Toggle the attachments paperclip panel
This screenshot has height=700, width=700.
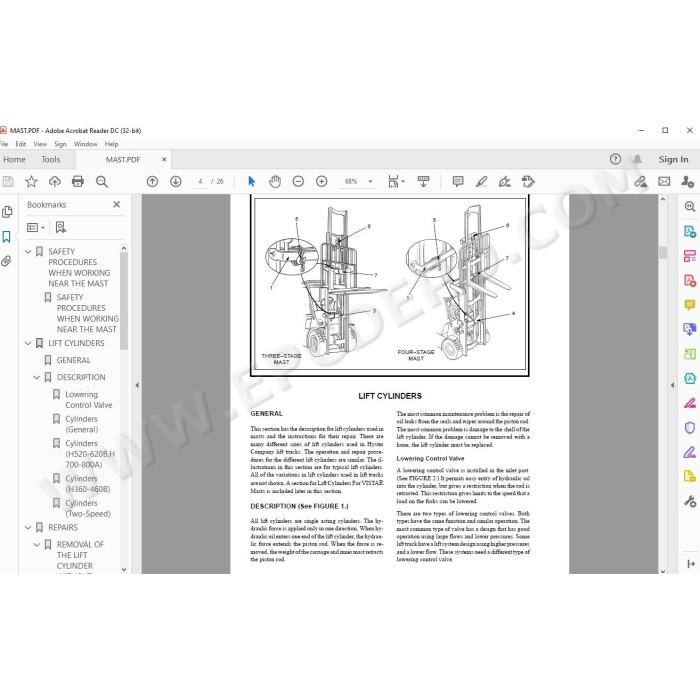7,261
